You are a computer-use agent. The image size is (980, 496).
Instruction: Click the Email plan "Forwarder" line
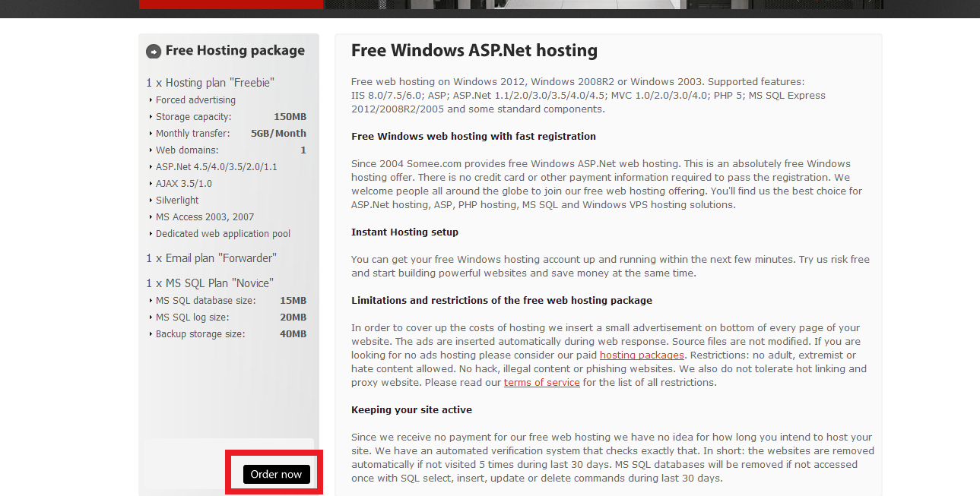[211, 258]
